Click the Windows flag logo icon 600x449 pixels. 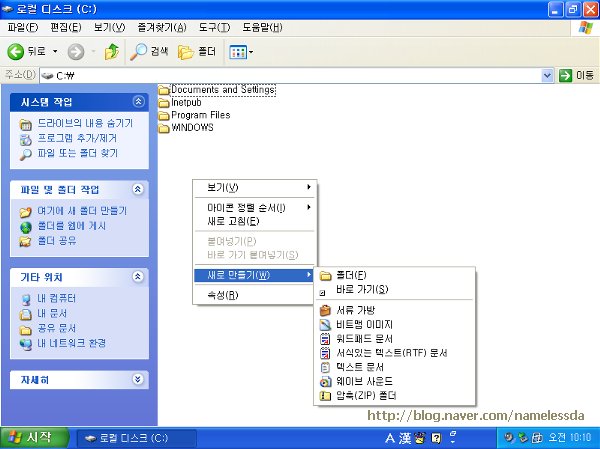(585, 28)
